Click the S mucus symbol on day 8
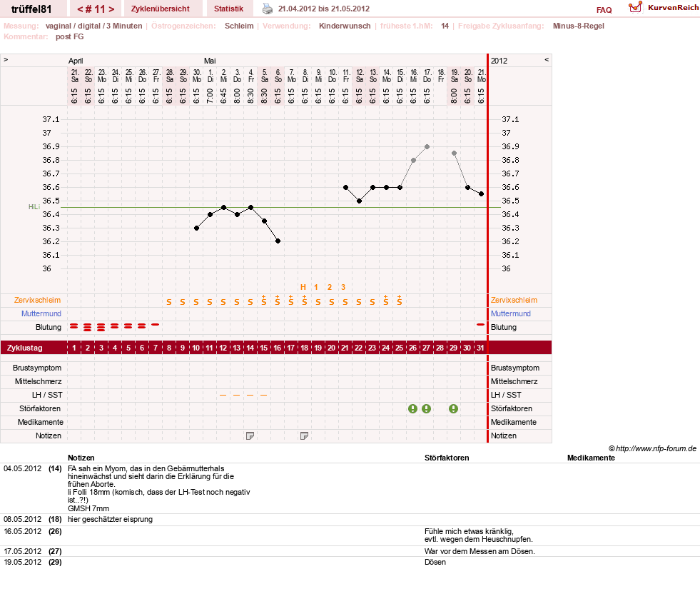 tap(168, 302)
